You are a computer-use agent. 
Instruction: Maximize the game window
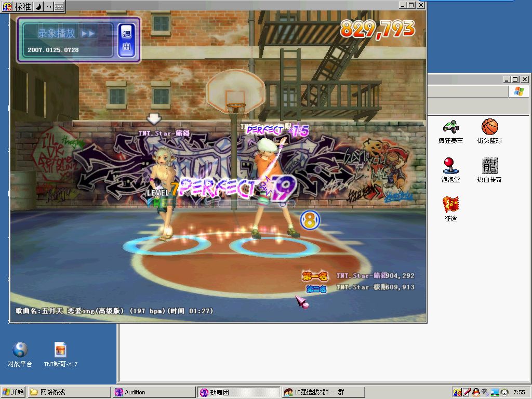411,5
